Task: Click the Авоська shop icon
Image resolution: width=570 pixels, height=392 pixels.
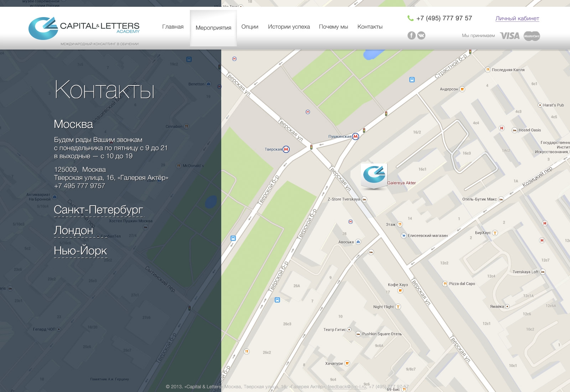Action: click(358, 242)
